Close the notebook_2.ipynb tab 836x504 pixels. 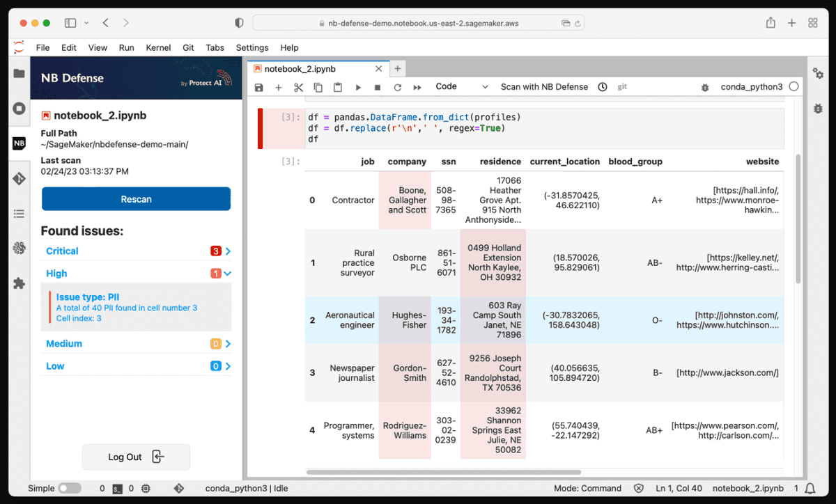pos(379,69)
